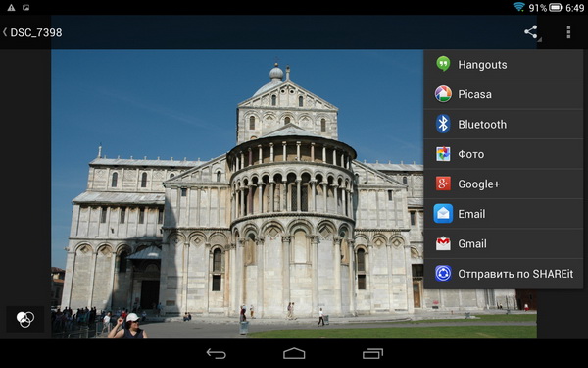Tap the Android home navigation button
The width and height of the screenshot is (588, 368).
click(294, 353)
